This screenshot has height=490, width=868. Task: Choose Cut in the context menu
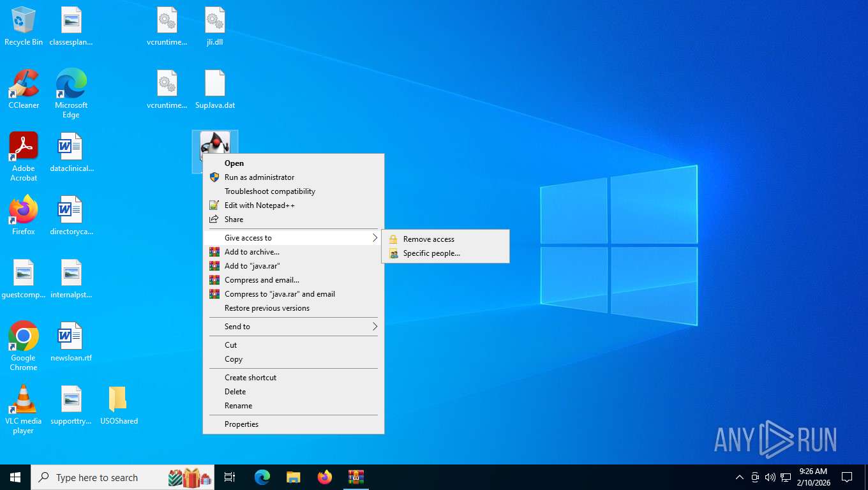pyautogui.click(x=294, y=345)
